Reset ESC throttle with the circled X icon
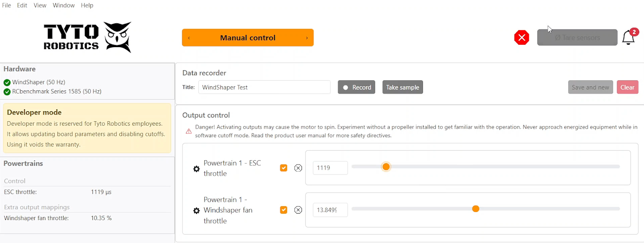The width and height of the screenshot is (644, 243). (298, 168)
